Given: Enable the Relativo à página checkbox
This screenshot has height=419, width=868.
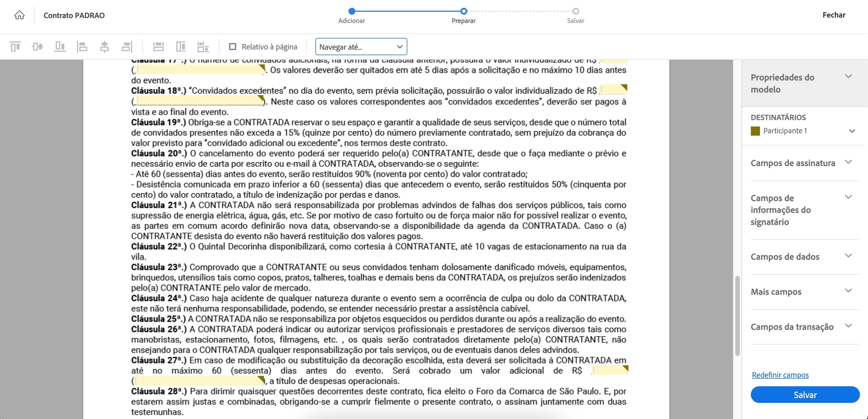Looking at the screenshot, I should [232, 47].
